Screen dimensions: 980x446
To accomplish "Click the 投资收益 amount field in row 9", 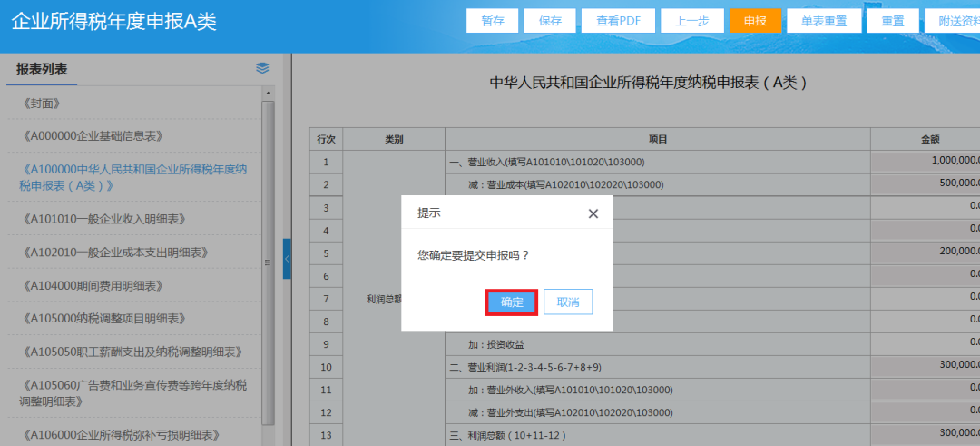I will pyautogui.click(x=926, y=344).
